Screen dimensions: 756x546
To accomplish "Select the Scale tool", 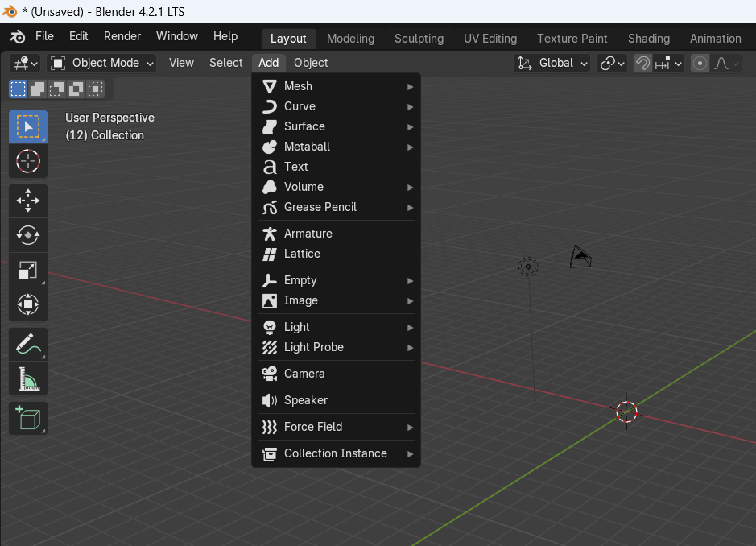I will pyautogui.click(x=28, y=270).
